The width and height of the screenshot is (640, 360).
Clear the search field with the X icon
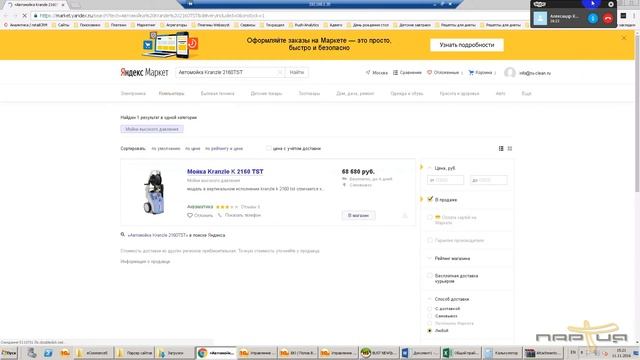click(280, 72)
